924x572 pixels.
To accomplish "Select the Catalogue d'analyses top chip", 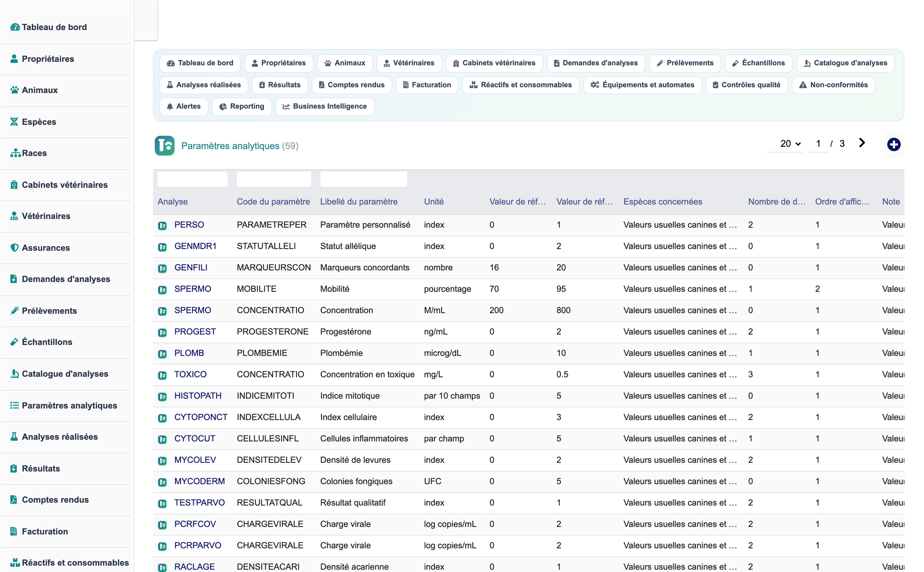I will 845,63.
